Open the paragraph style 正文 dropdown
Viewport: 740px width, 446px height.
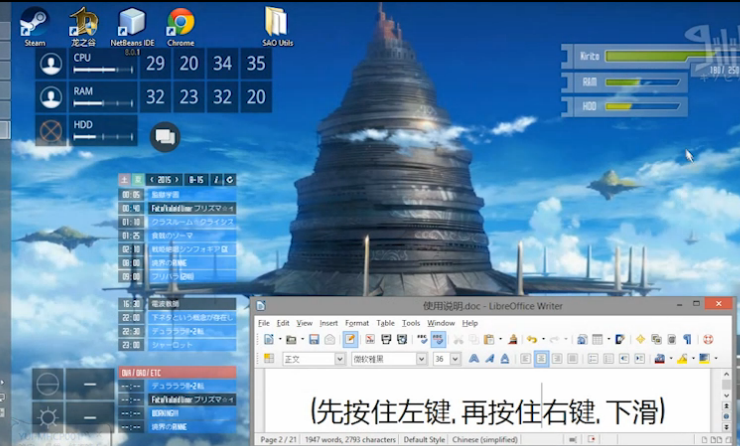(x=340, y=359)
